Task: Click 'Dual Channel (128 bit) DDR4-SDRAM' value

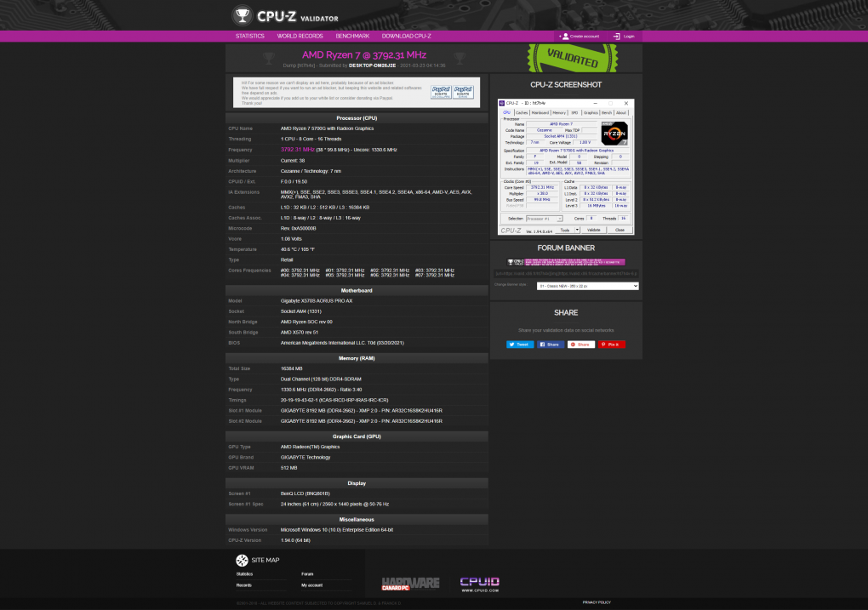Action: pyautogui.click(x=321, y=379)
